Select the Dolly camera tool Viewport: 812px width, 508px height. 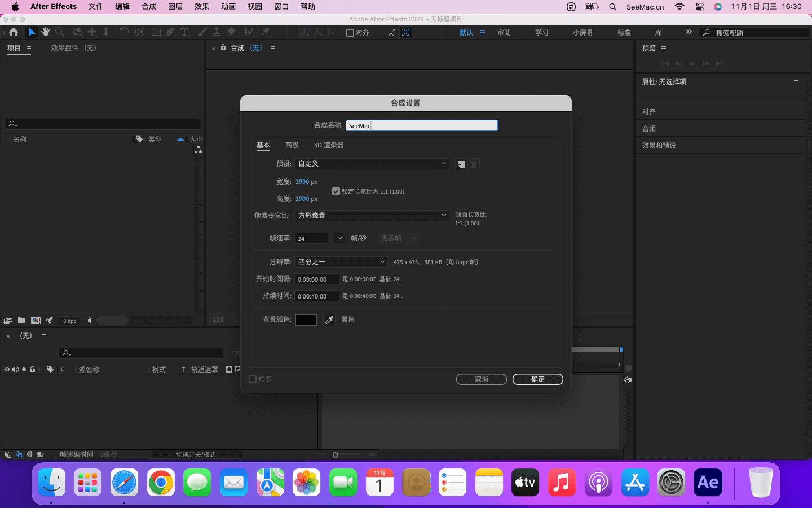click(x=106, y=32)
